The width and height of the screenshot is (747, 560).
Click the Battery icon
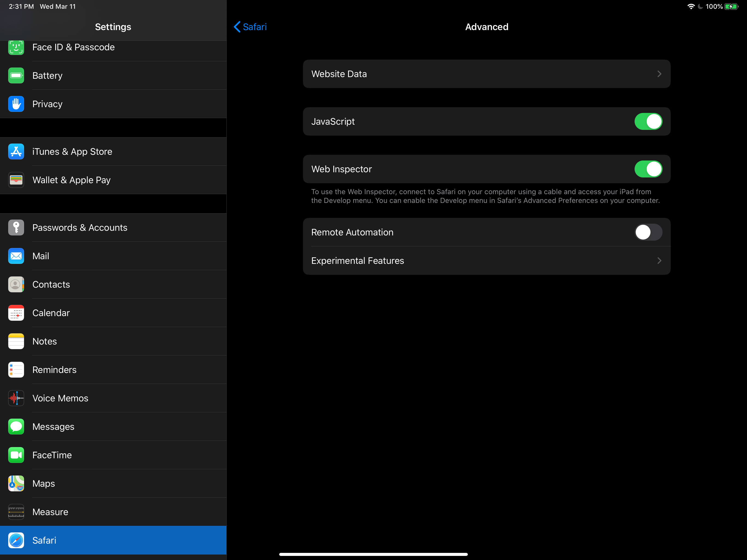tap(16, 76)
